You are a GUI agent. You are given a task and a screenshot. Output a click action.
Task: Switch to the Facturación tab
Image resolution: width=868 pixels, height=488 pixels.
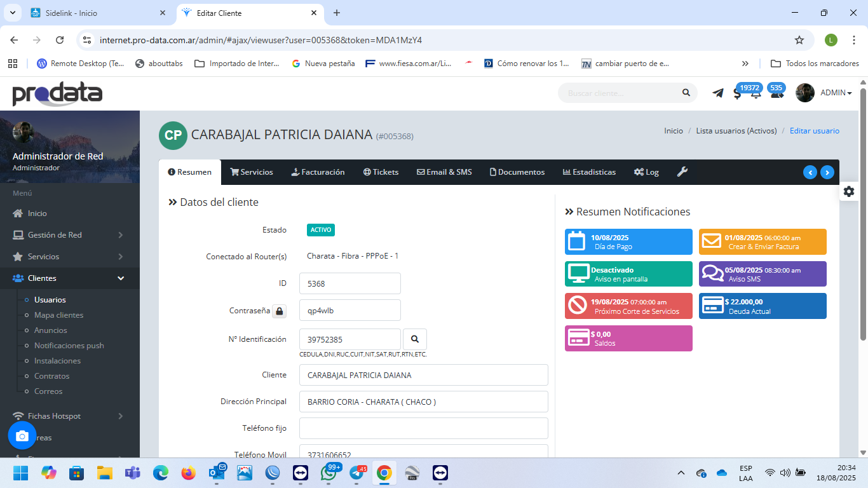318,172
